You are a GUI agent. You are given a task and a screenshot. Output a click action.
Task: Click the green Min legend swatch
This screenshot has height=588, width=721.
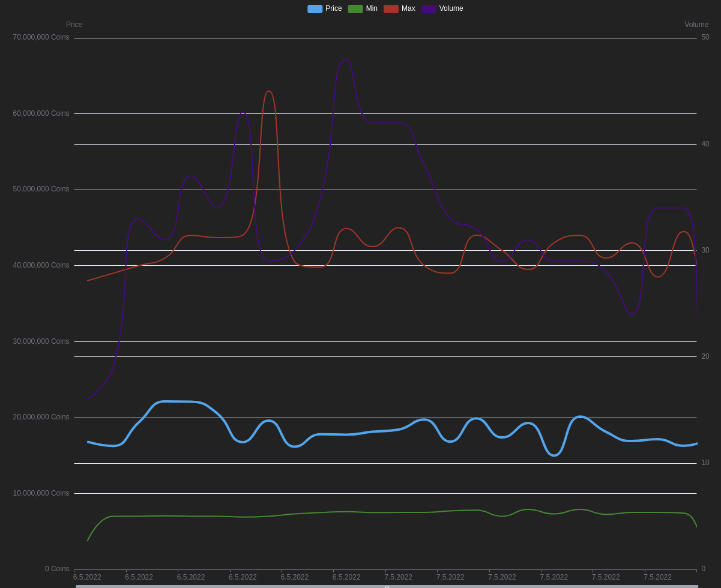(x=355, y=9)
